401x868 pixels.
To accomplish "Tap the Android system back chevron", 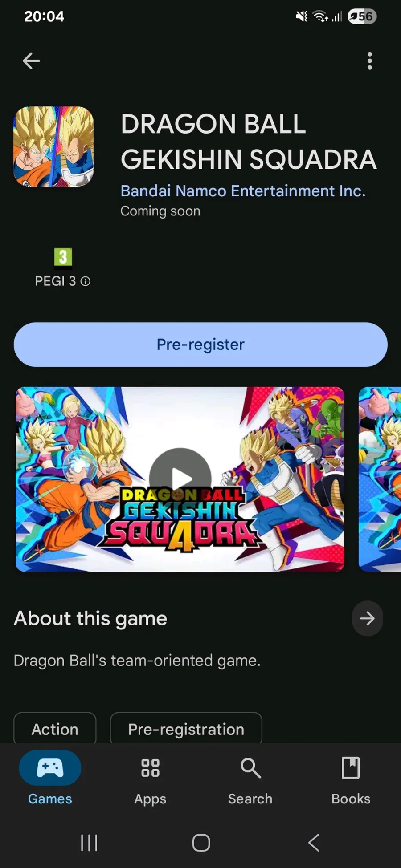I will [x=314, y=843].
